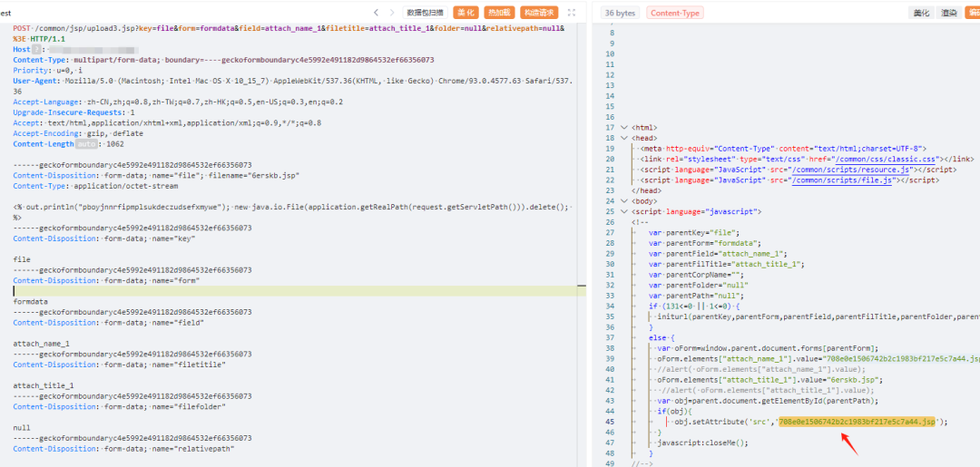Click the Priority: u=0, i header
The width and height of the screenshot is (980, 467).
(x=47, y=71)
